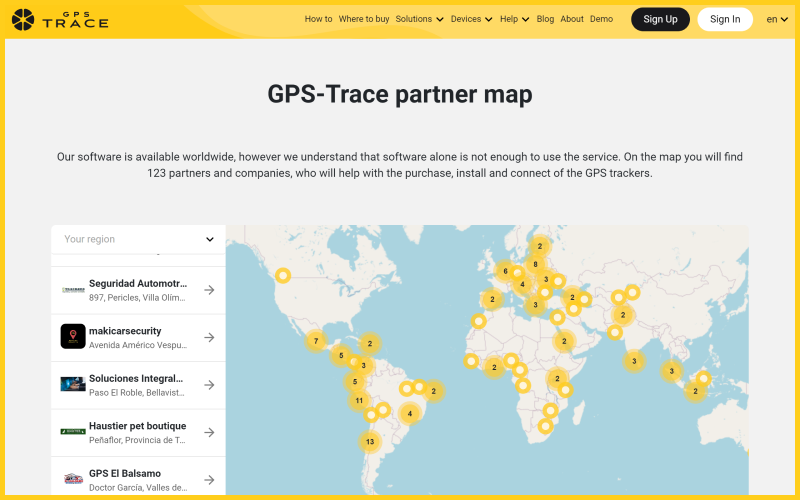Open the makicarsecurity partner logo

[x=73, y=336]
